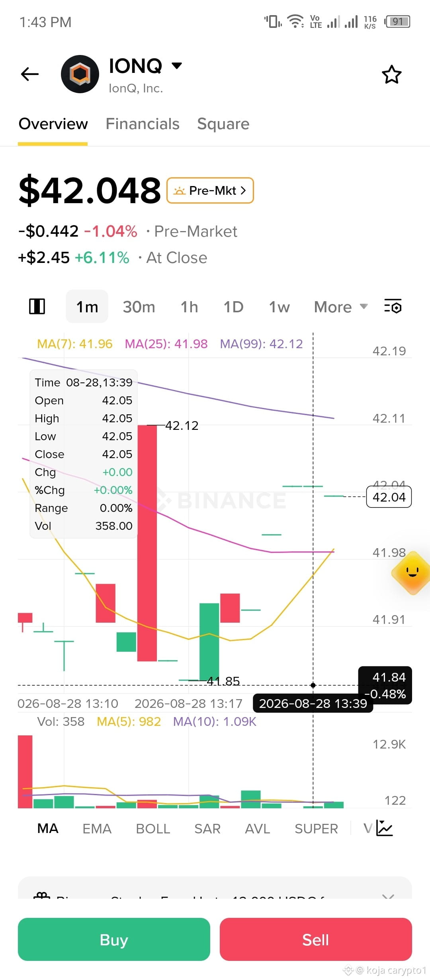Expand the More intervals dropdown
The width and height of the screenshot is (430, 980).
340,307
